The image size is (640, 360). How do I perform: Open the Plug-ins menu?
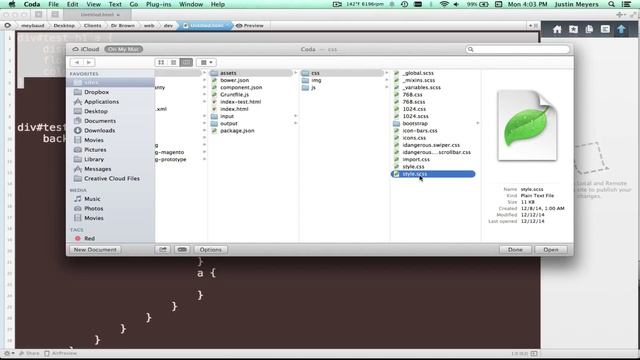pyautogui.click(x=158, y=4)
